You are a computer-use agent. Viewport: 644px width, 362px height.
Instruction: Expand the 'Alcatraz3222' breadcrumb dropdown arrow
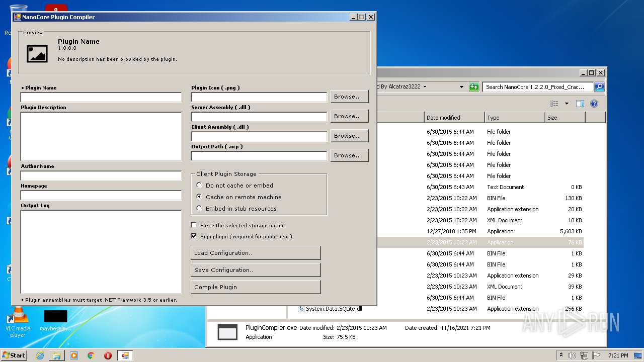click(x=425, y=87)
